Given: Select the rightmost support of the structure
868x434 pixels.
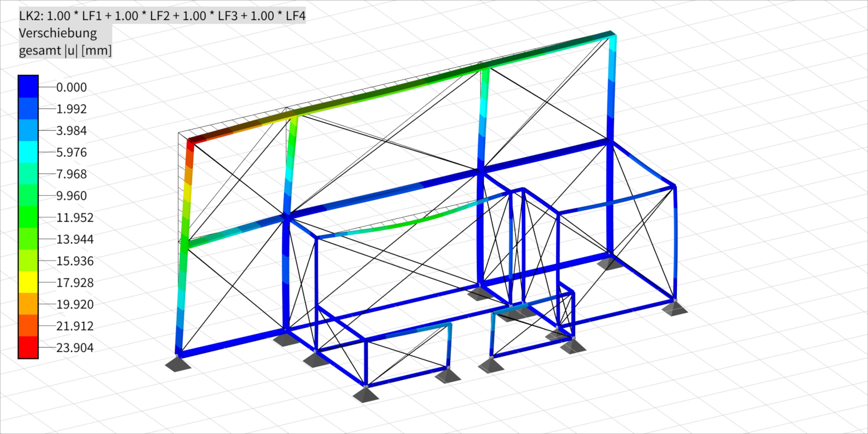Looking at the screenshot, I should (675, 309).
